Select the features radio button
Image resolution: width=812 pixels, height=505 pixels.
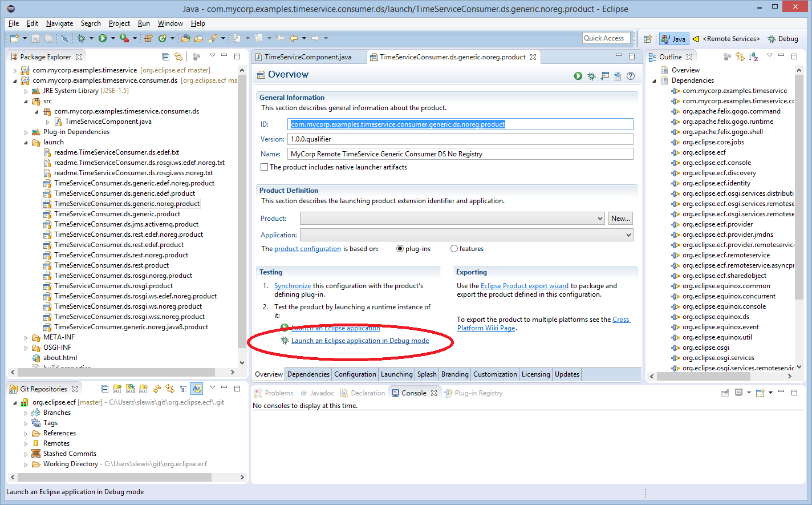pos(454,249)
